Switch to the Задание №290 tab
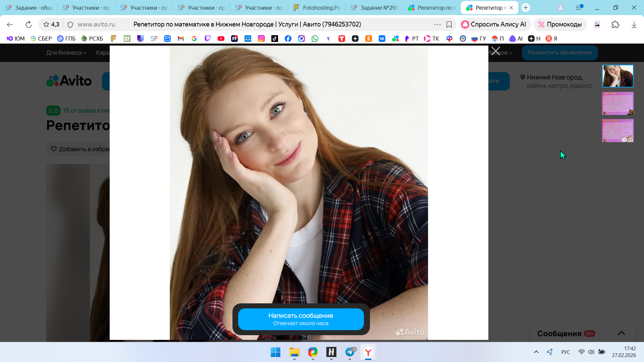Viewport: 644px width, 362px height. pyautogui.click(x=374, y=7)
